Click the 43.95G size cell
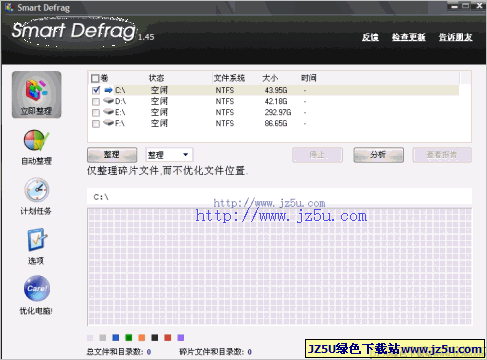The width and height of the screenshot is (487, 360). (x=276, y=90)
